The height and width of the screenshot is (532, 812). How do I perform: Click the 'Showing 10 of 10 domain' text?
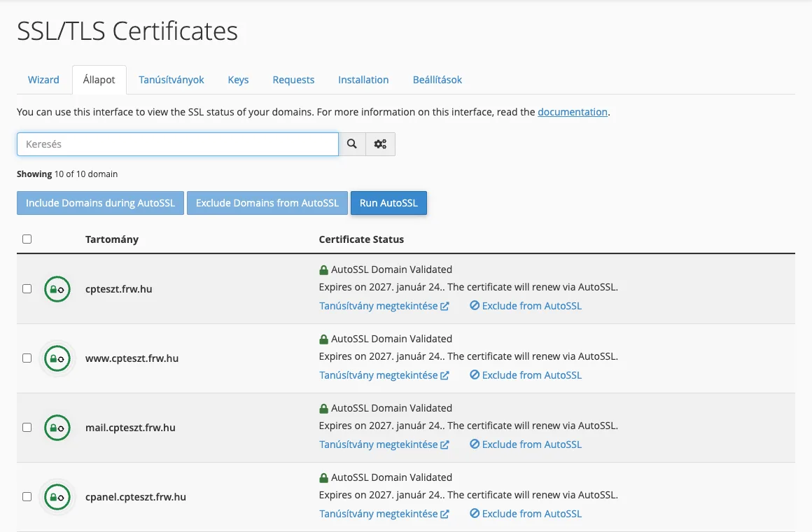[67, 174]
